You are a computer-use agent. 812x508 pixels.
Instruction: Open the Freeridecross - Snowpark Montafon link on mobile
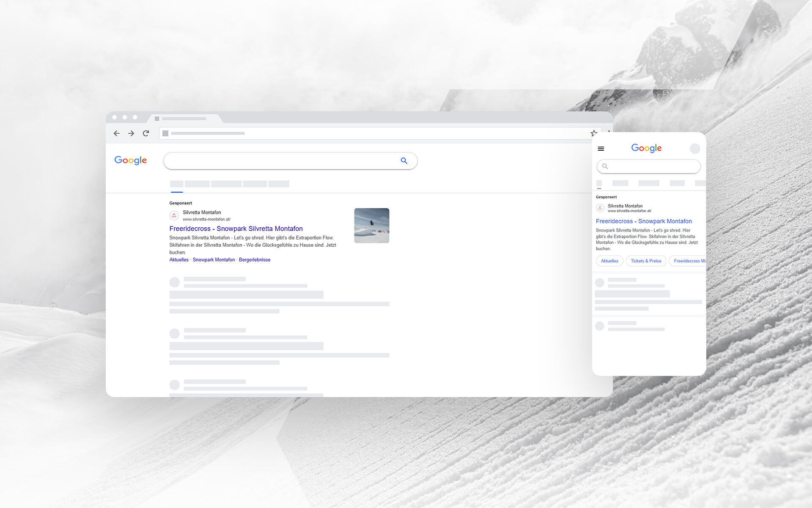[x=643, y=221]
